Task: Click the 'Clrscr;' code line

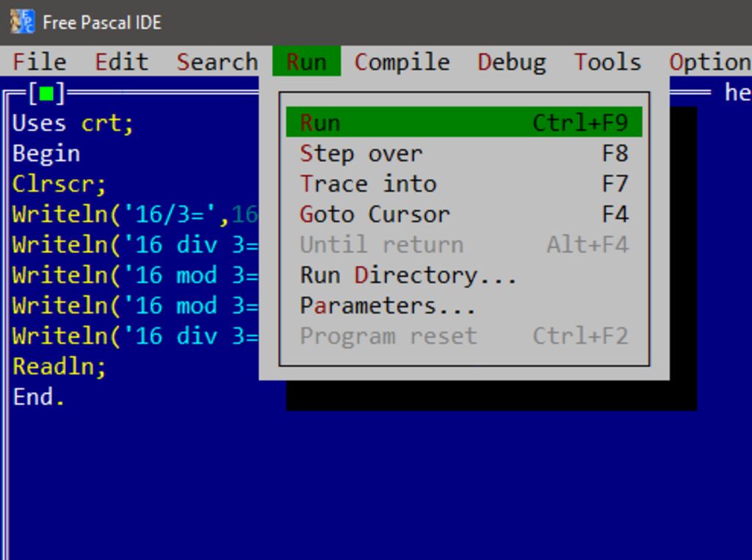Action: [x=59, y=184]
